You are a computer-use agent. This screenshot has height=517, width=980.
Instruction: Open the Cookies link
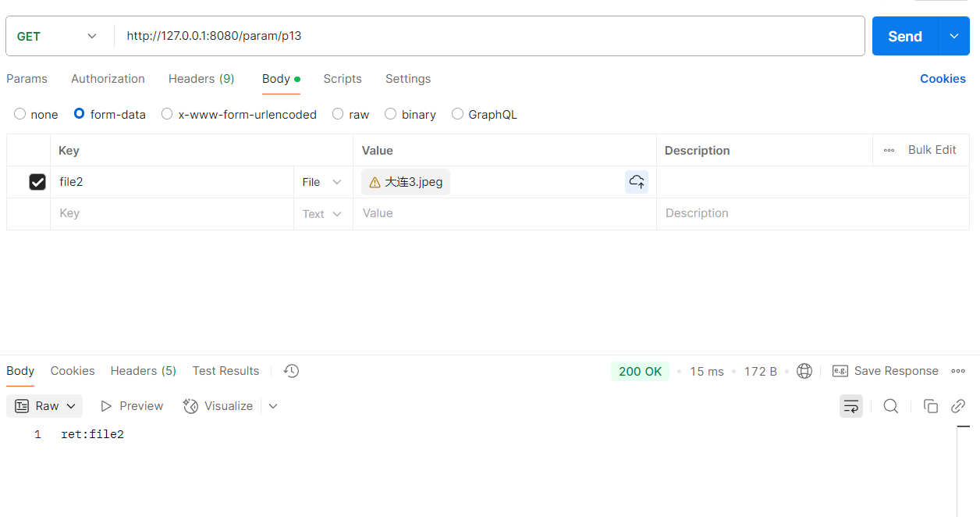tap(943, 79)
